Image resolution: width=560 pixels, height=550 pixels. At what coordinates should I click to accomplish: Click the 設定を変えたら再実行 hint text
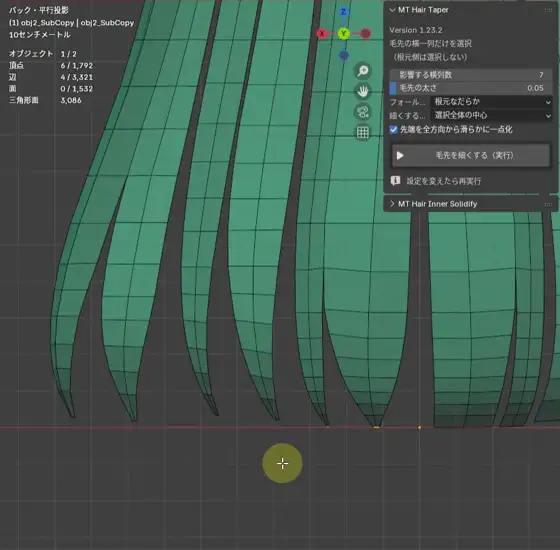click(444, 181)
